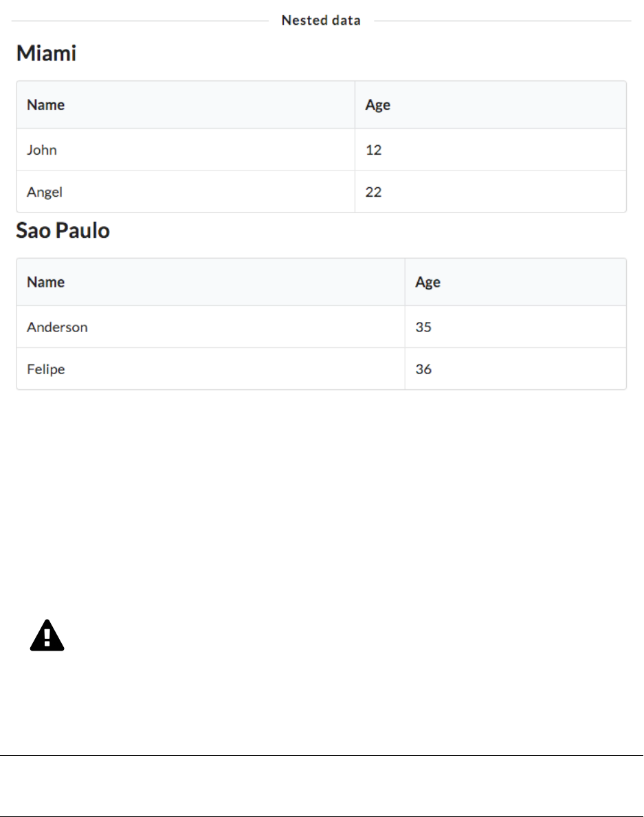Click the upper horizontal rule near the page bottom
The height and width of the screenshot is (817, 644).
tap(322, 756)
